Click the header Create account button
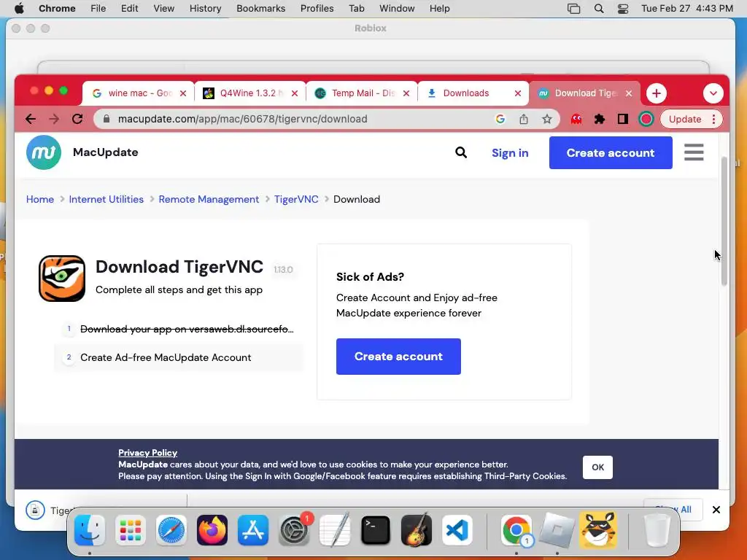Screen dimensions: 747x560 611,153
